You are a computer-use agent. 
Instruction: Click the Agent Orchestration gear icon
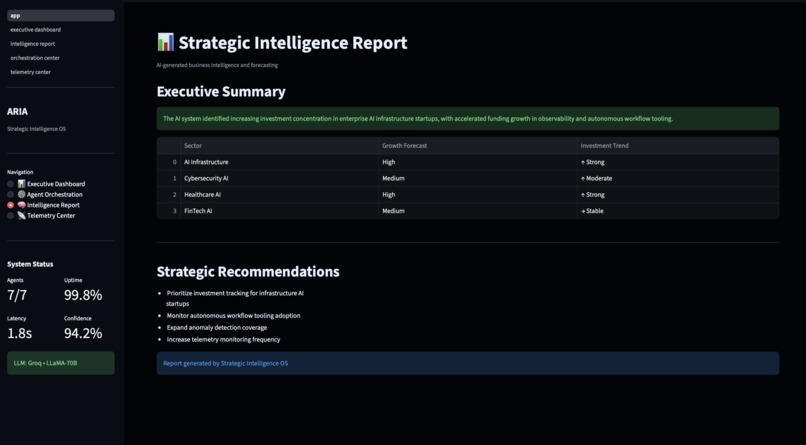tap(22, 195)
